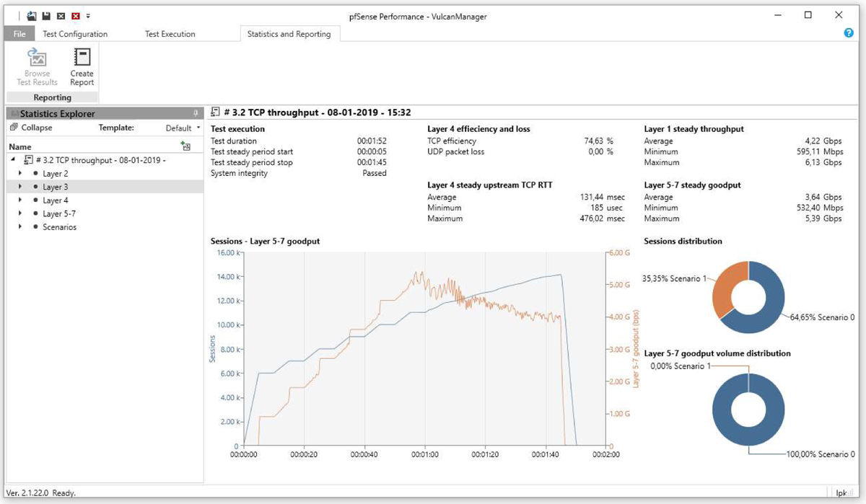Click the 'Statistics Explorer' panel title
This screenshot has width=866, height=504.
(57, 114)
